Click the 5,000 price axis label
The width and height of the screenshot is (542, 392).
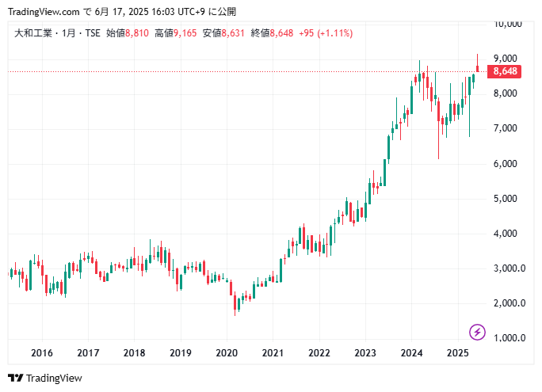coord(506,199)
